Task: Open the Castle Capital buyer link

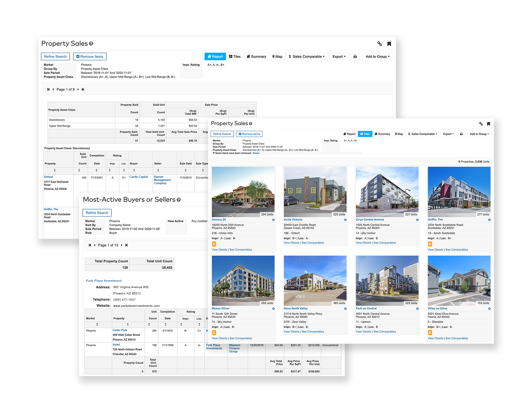Action: tap(139, 177)
